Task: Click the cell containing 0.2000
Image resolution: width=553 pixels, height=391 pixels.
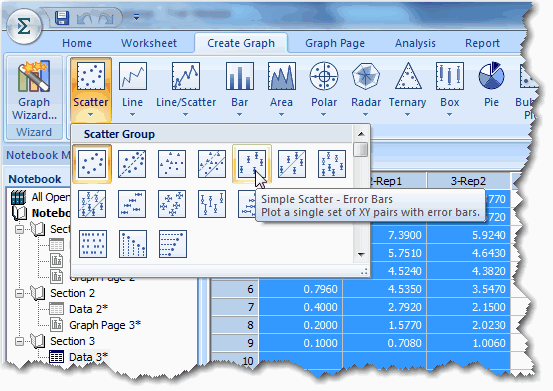Action: (x=301, y=325)
